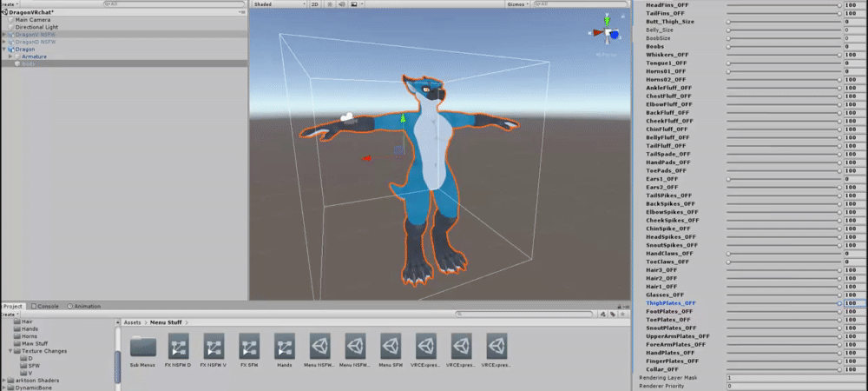Select Main Camera in the hierarchy
Viewport: 868px width, 391px height.
(x=33, y=19)
